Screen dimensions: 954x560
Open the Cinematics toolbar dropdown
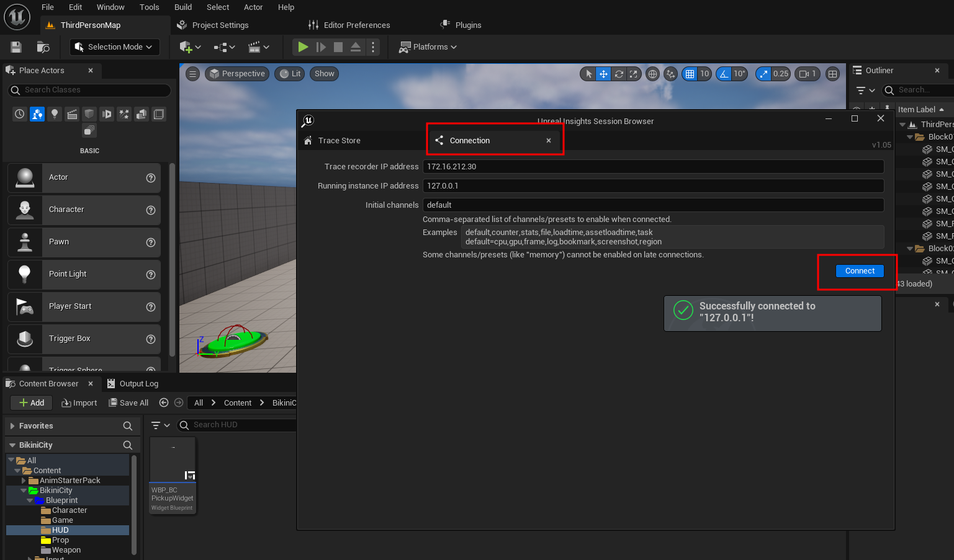[258, 47]
